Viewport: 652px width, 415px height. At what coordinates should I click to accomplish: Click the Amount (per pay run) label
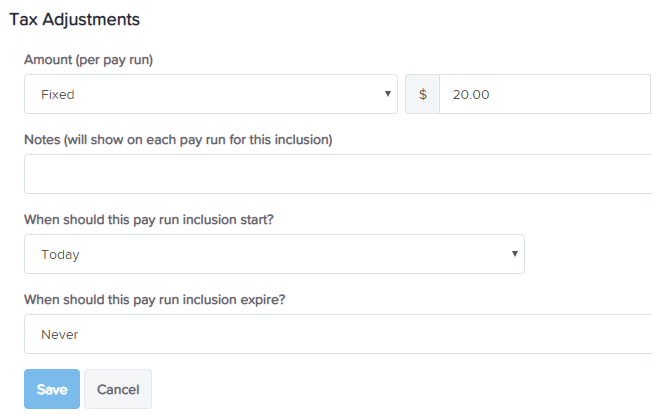tap(89, 60)
